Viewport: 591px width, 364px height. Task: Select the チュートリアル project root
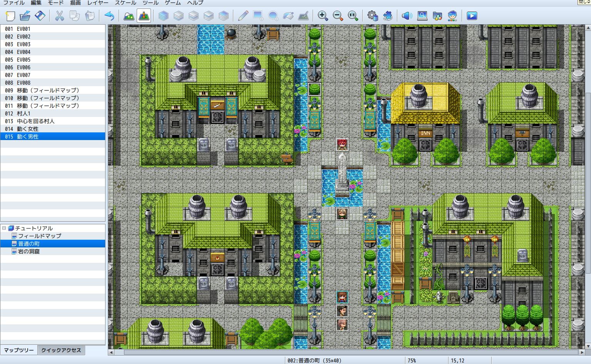(34, 228)
